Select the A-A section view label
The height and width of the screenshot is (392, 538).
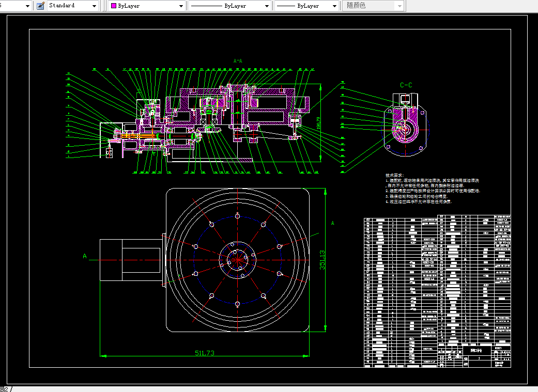click(238, 61)
